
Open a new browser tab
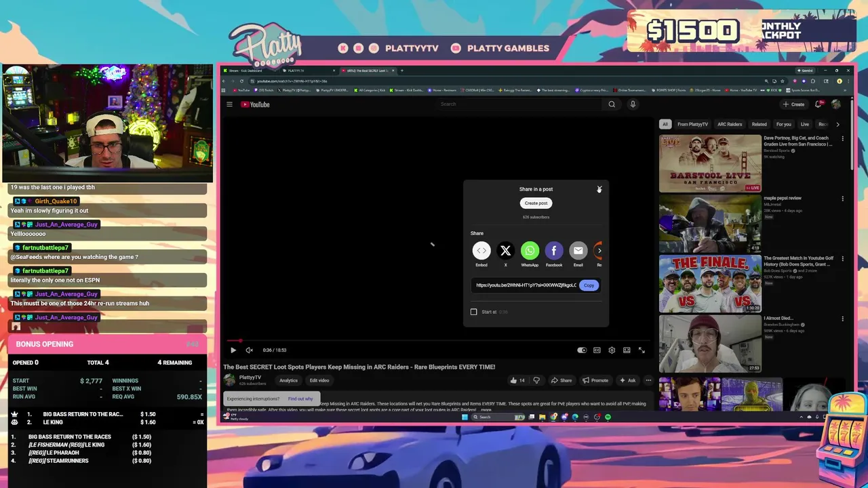point(401,70)
